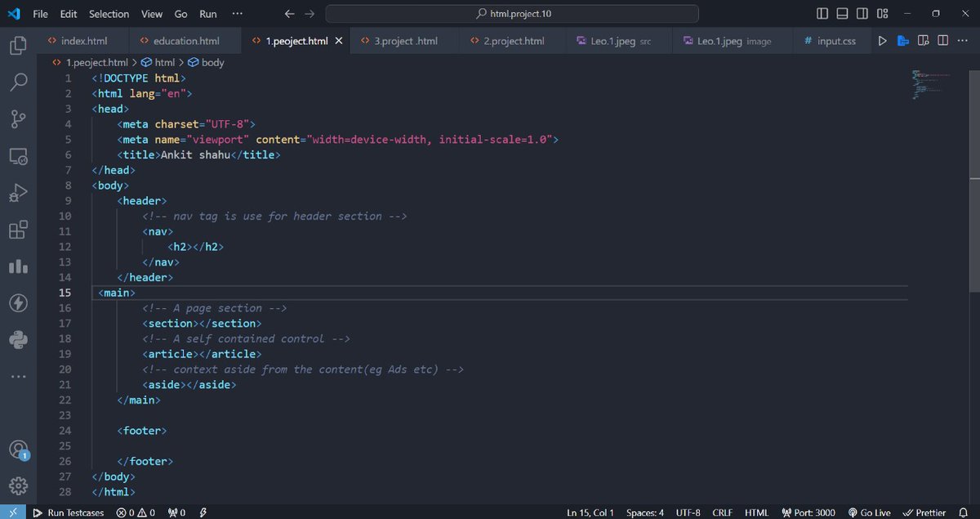The width and height of the screenshot is (980, 519).
Task: Toggle the bottom Panel layout icon
Action: (x=842, y=14)
